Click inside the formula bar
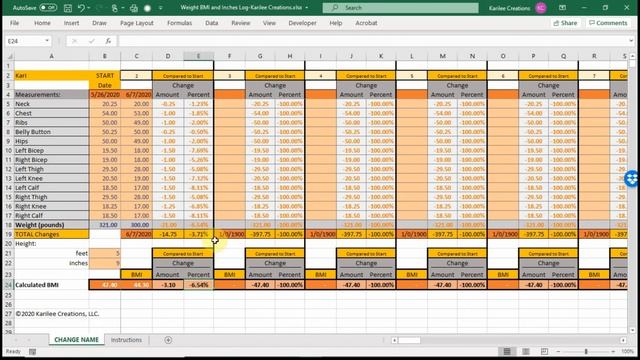 [x=372, y=41]
